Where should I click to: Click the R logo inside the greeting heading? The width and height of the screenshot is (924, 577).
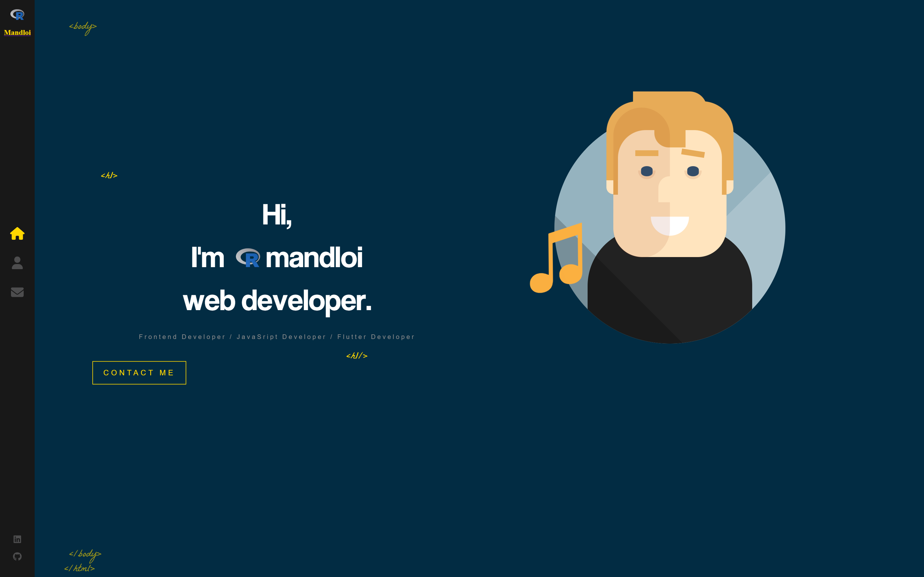click(x=248, y=258)
